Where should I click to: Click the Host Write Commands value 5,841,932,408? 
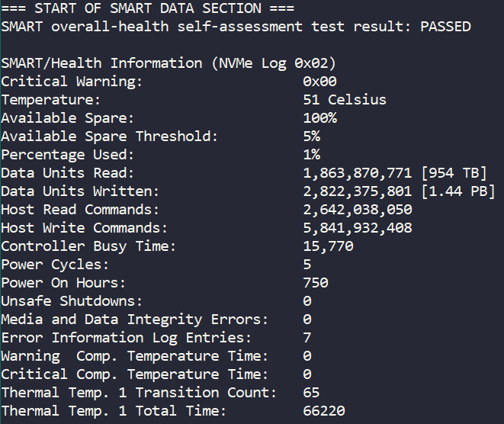point(358,228)
